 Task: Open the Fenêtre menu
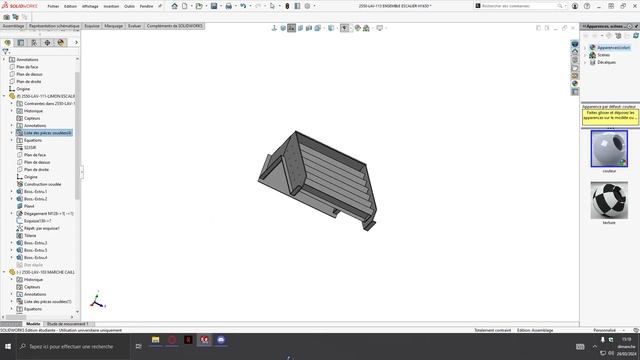point(146,6)
